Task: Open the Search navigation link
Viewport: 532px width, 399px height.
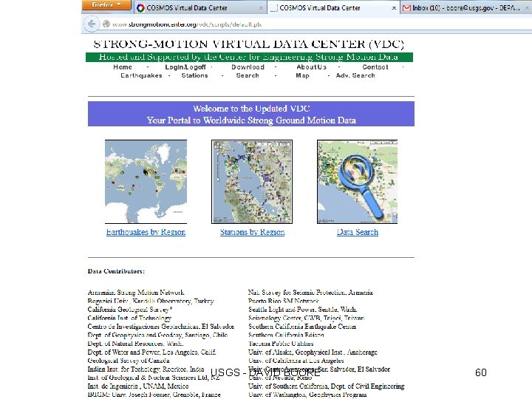Action: (x=248, y=75)
